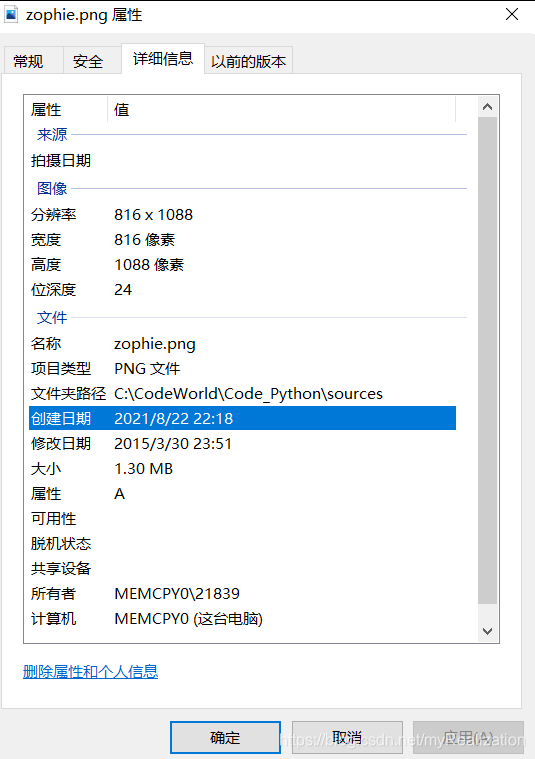Select the 高度 1088 像素 row
The height and width of the screenshot is (759, 535).
coord(243,265)
